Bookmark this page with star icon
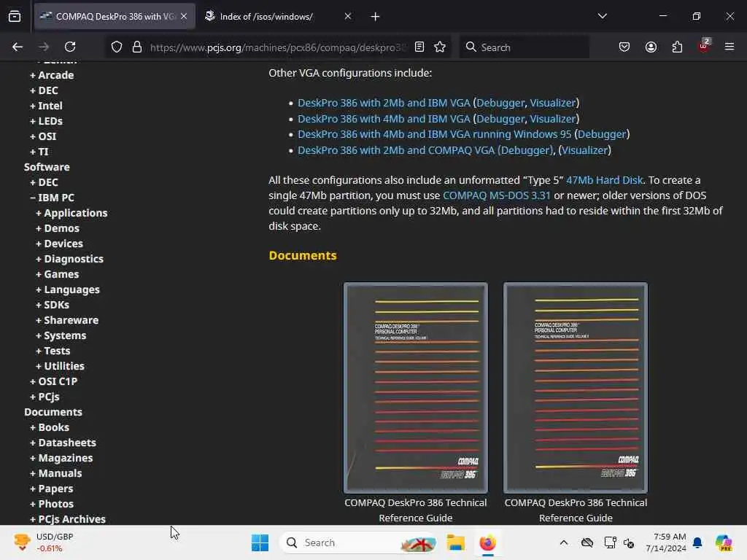Image resolution: width=747 pixels, height=560 pixels. pos(440,47)
